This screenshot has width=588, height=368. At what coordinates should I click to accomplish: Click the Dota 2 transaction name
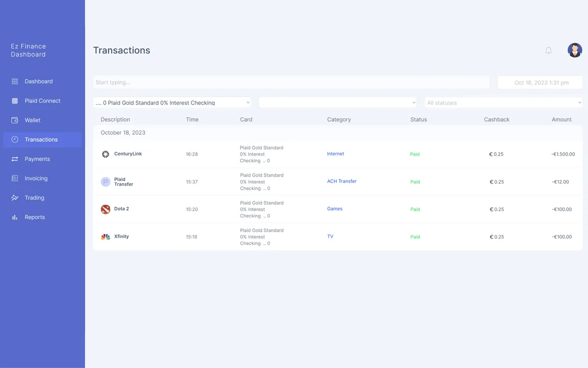(x=122, y=209)
